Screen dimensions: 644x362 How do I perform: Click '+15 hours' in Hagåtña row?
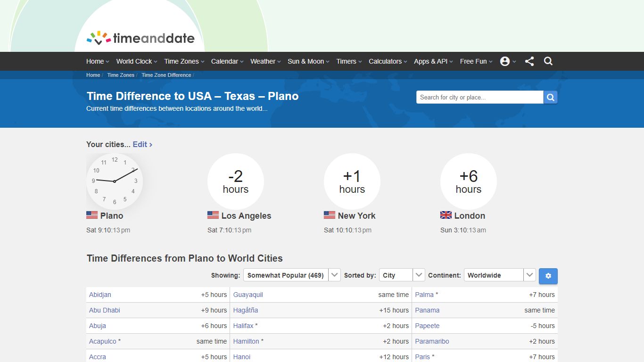[394, 310]
